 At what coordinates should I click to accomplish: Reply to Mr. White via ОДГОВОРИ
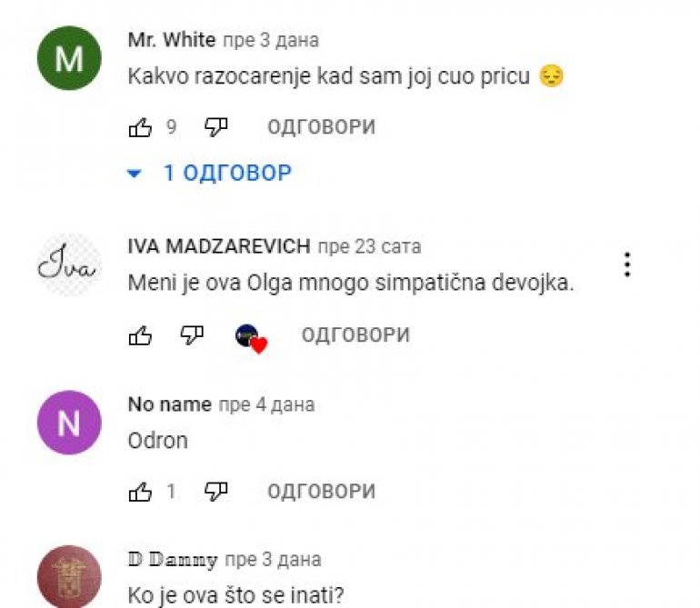pyautogui.click(x=322, y=127)
